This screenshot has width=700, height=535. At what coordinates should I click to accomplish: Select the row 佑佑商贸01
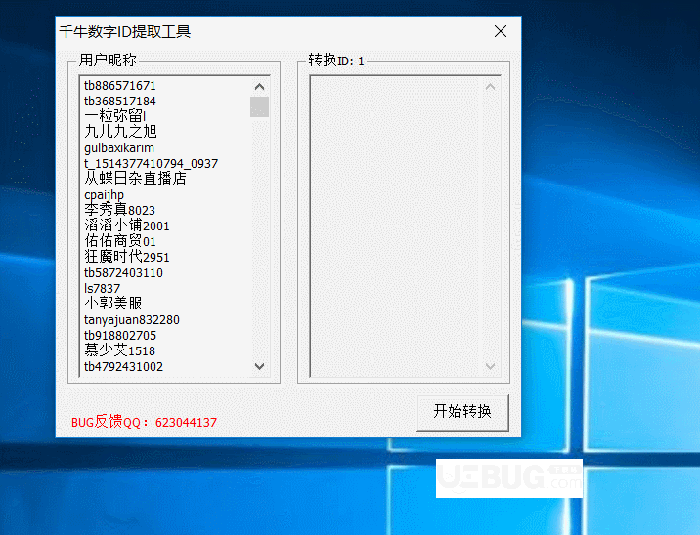pyautogui.click(x=120, y=241)
